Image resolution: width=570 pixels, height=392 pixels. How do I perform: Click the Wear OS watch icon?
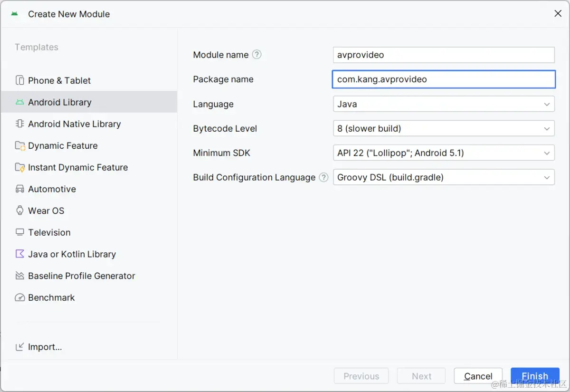click(19, 211)
